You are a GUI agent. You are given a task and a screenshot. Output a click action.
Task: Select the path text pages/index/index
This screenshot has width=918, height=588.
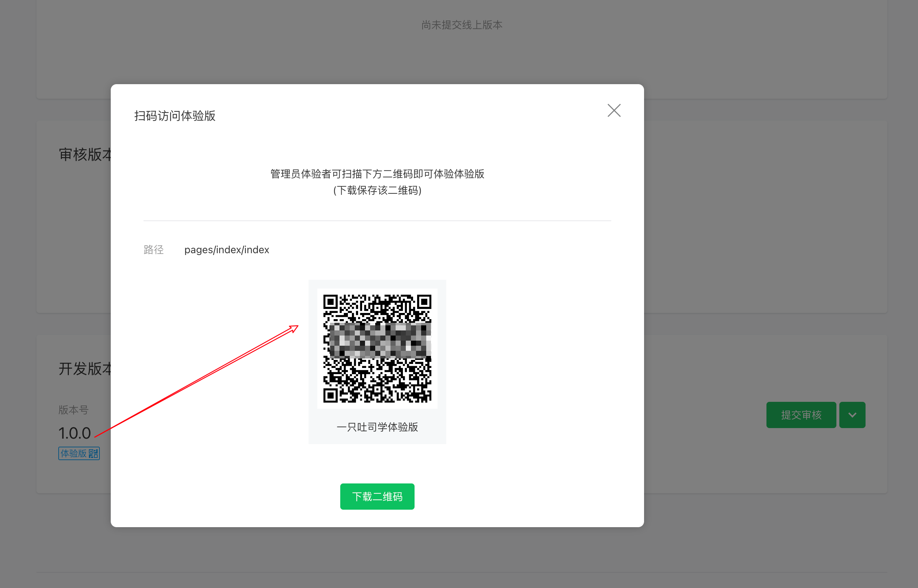point(227,250)
